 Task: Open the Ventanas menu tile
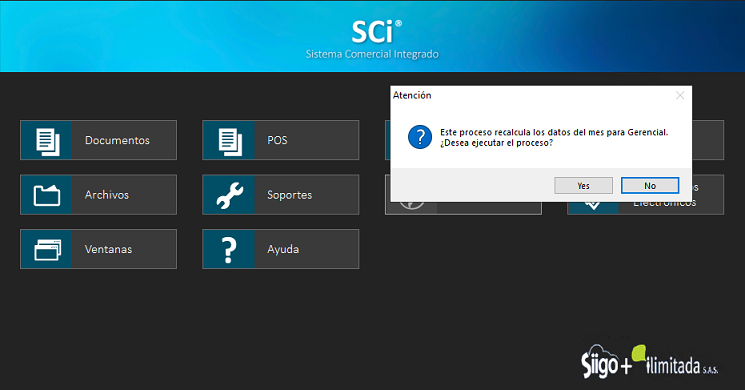98,249
